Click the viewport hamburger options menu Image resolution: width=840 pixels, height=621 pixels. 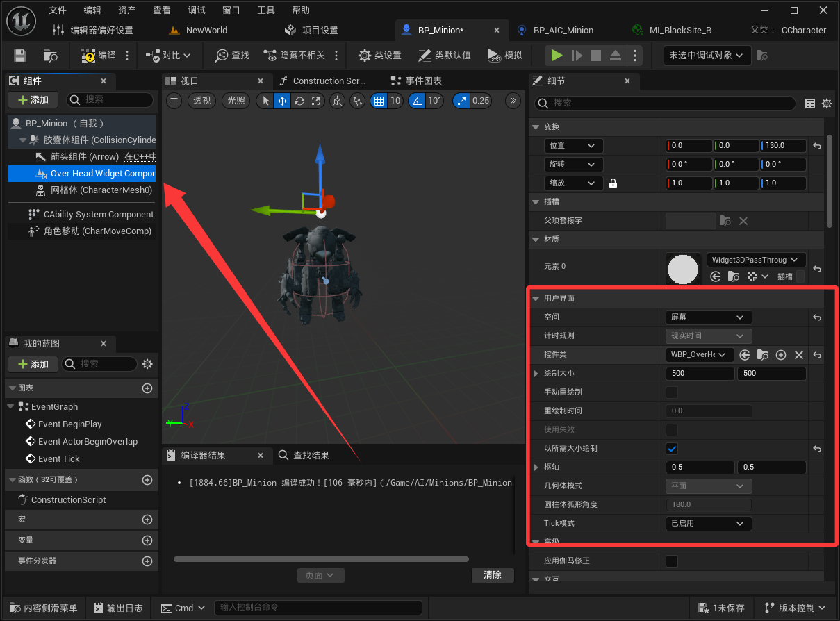point(174,101)
